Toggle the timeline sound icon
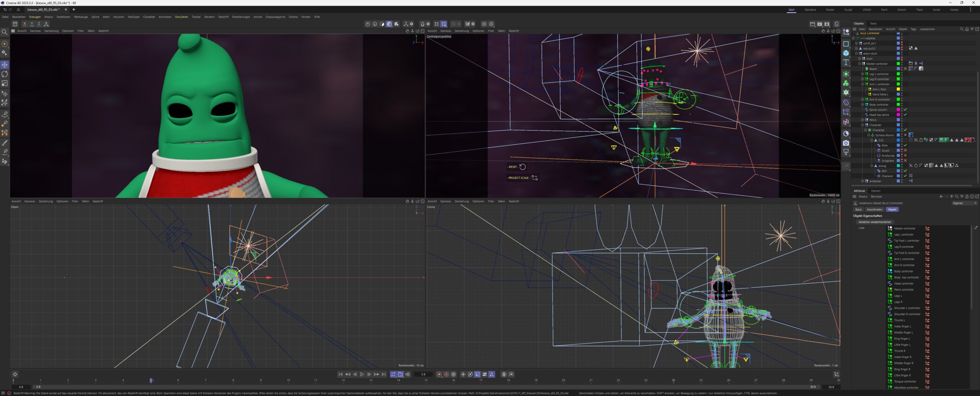The image size is (980, 396). coord(408,374)
